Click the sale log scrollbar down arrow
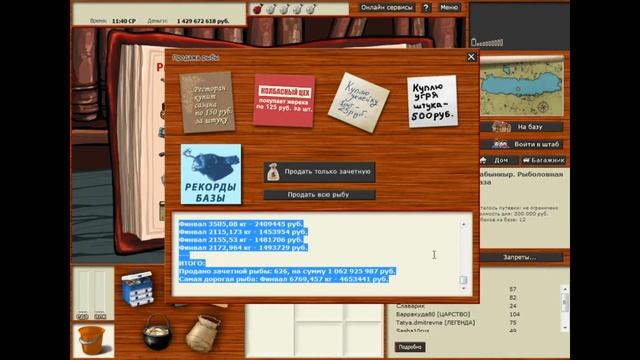Image resolution: width=640 pixels, height=360 pixels. tap(463, 289)
